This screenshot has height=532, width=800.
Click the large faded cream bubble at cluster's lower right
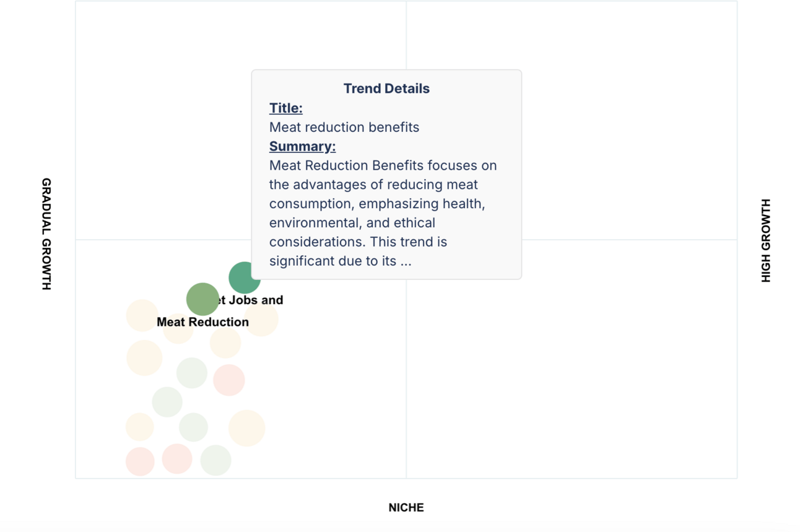[246, 428]
